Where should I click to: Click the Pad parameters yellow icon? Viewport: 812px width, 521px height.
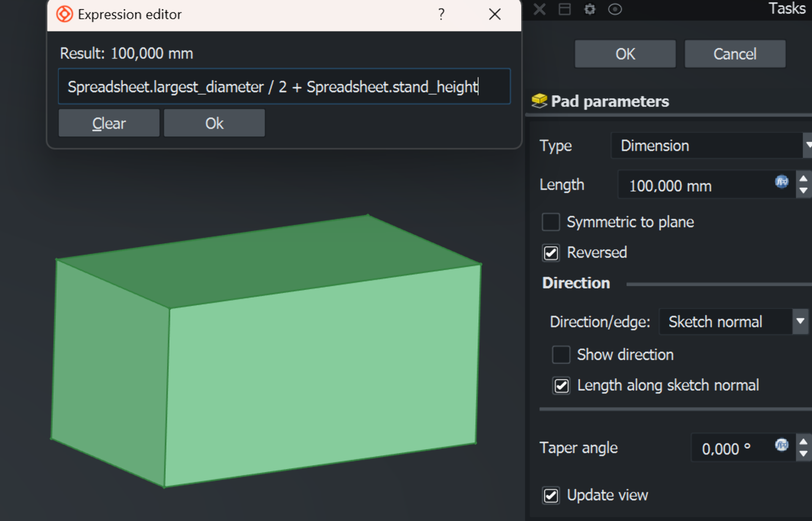(539, 101)
